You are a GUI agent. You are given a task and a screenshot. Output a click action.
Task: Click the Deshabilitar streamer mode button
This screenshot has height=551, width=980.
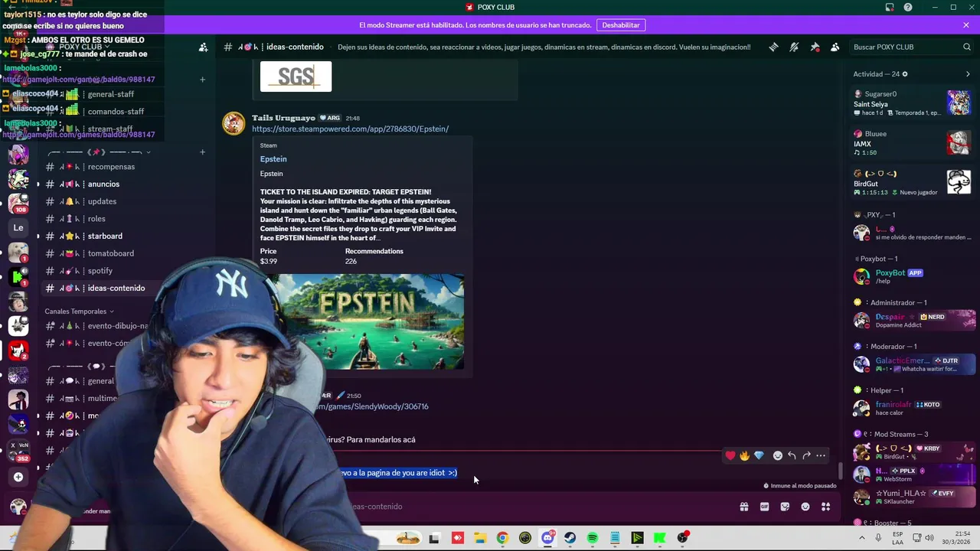click(x=621, y=25)
